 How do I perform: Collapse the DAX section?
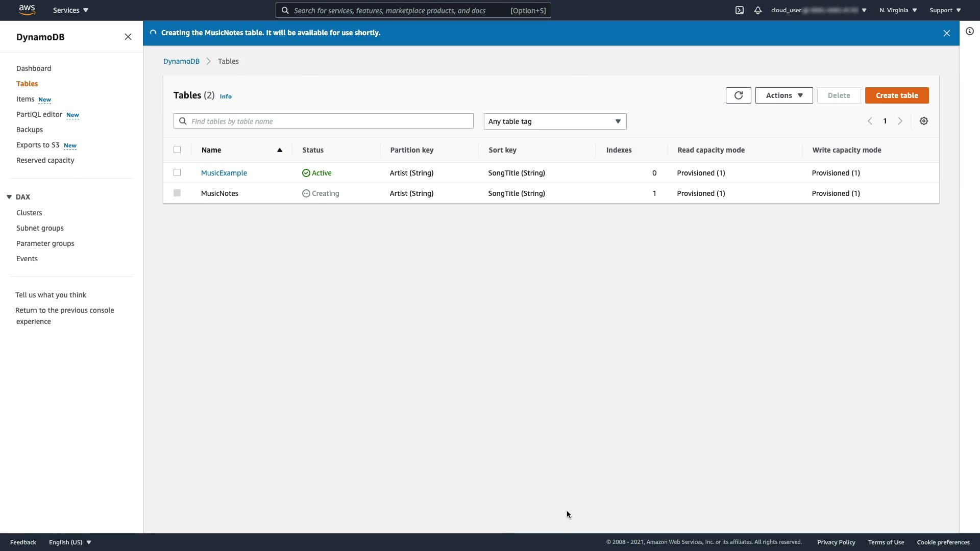tap(9, 197)
